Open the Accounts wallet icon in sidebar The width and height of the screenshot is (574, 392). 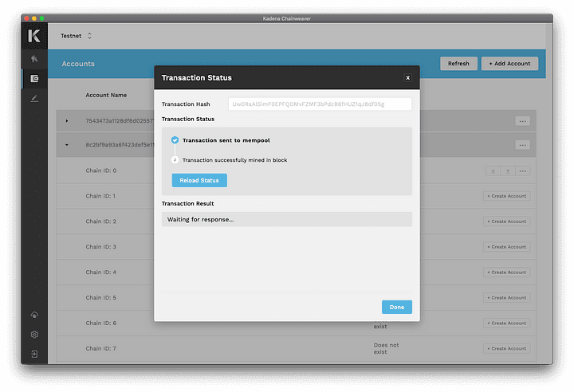[34, 79]
